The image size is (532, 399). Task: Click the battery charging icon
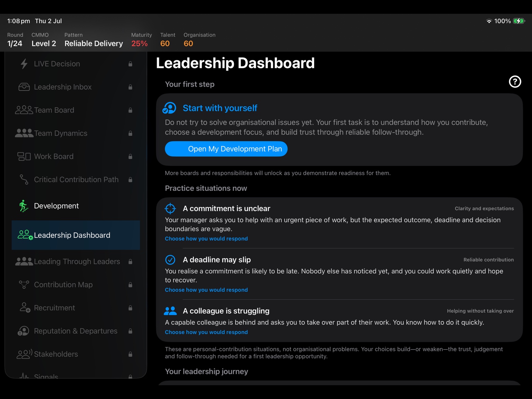click(519, 21)
